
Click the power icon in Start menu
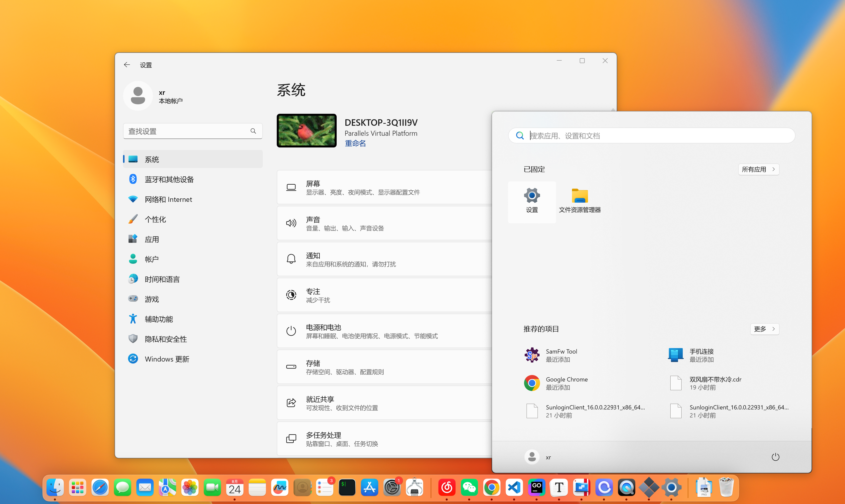tap(775, 457)
